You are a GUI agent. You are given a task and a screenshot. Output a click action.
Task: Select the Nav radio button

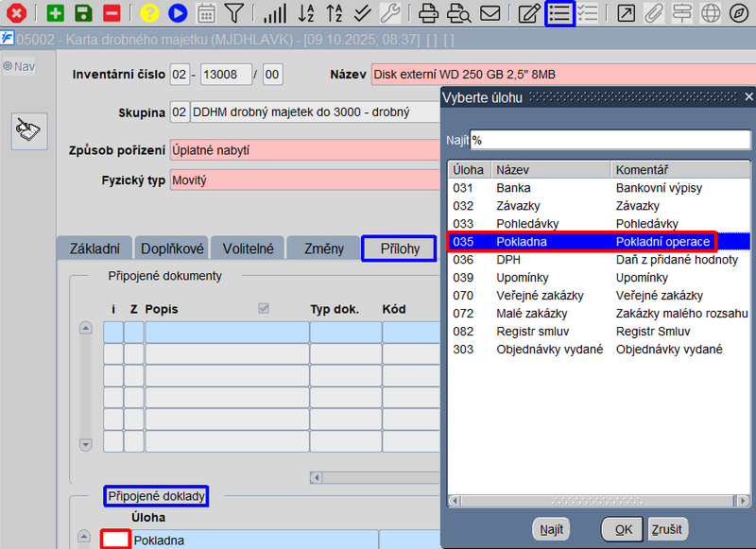coord(8,66)
